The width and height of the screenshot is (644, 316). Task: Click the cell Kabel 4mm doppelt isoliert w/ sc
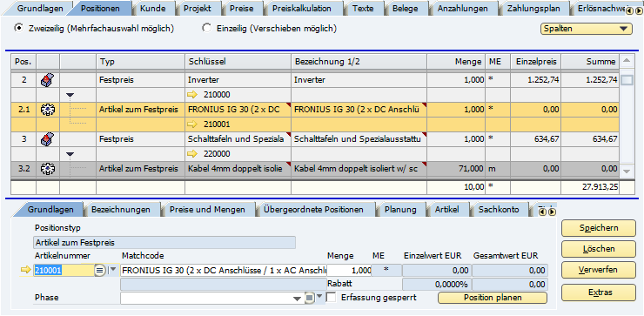pyautogui.click(x=359, y=169)
